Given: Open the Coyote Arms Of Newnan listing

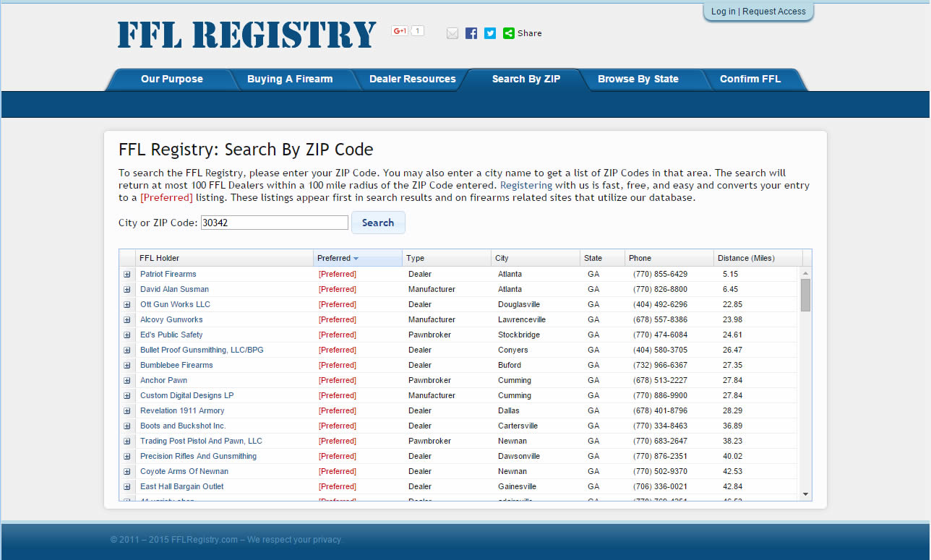Looking at the screenshot, I should (184, 472).
